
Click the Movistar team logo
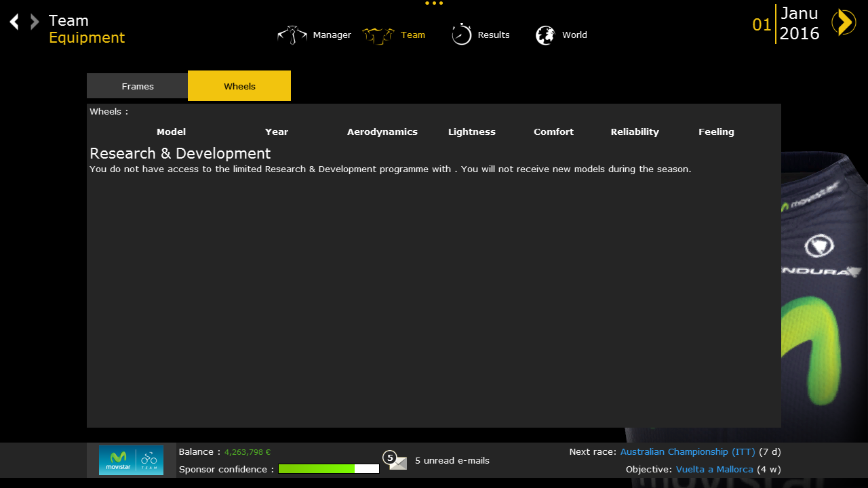pos(131,460)
